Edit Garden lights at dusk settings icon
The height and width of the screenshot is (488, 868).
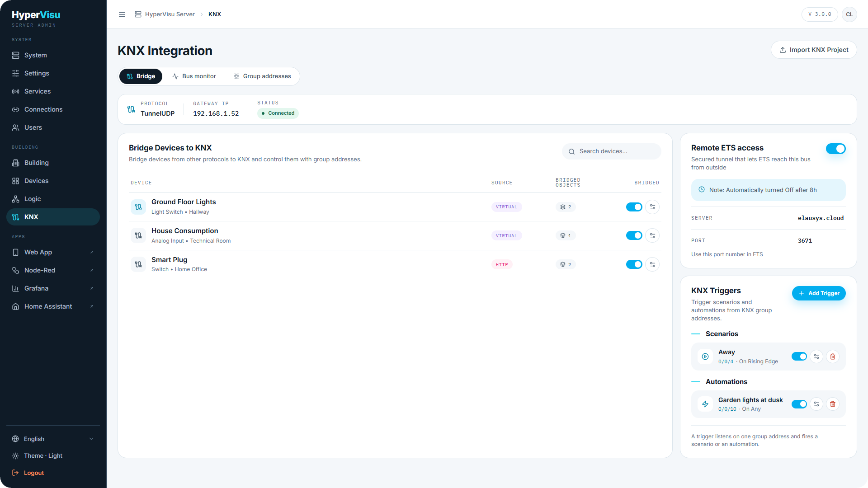pos(816,404)
